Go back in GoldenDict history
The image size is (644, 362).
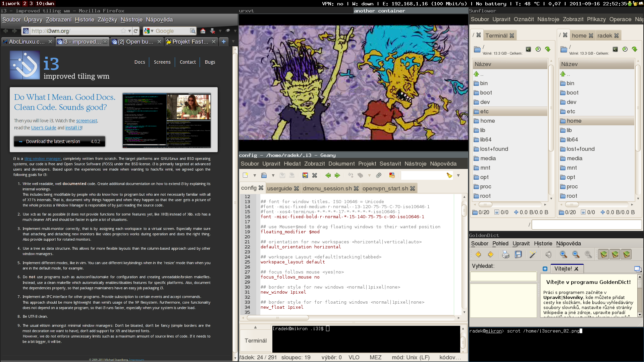(x=478, y=255)
